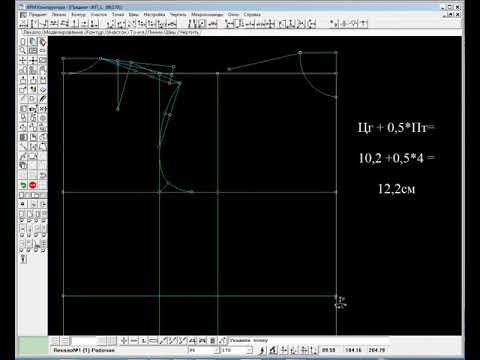
Task: Click the 264.79 coordinate value
Action: [x=377, y=350]
